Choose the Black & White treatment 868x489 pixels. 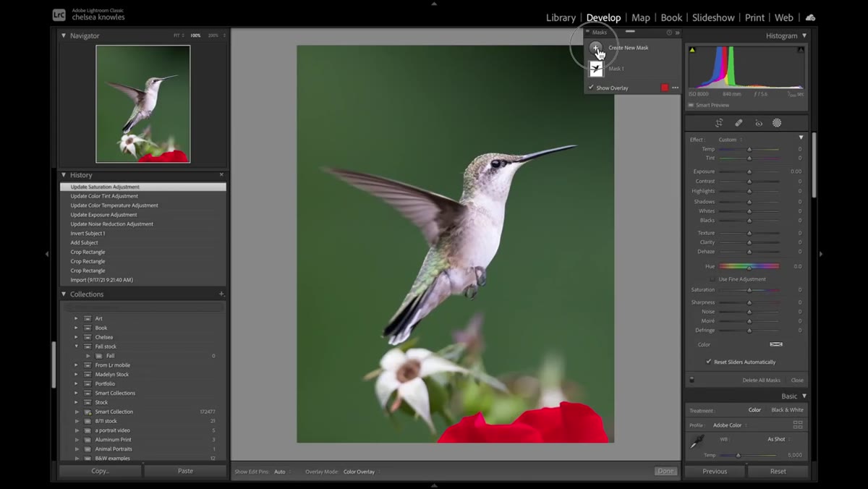point(787,410)
